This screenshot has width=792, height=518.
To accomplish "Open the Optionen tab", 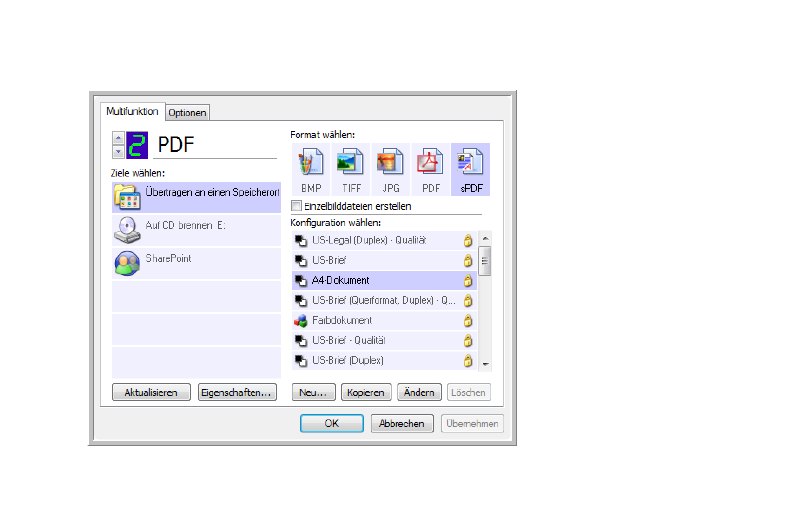I will point(187,113).
